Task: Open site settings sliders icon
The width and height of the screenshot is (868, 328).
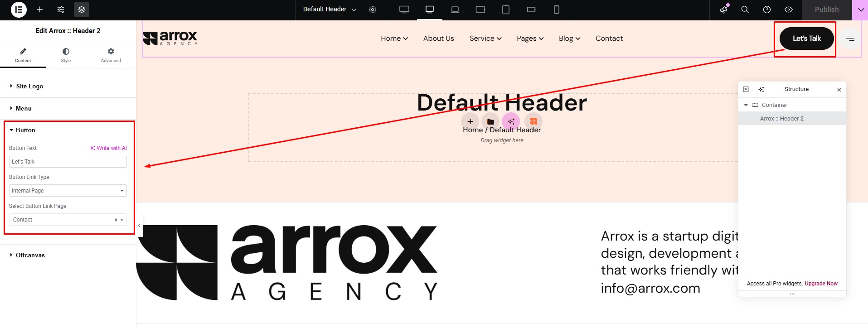Action: click(x=61, y=10)
